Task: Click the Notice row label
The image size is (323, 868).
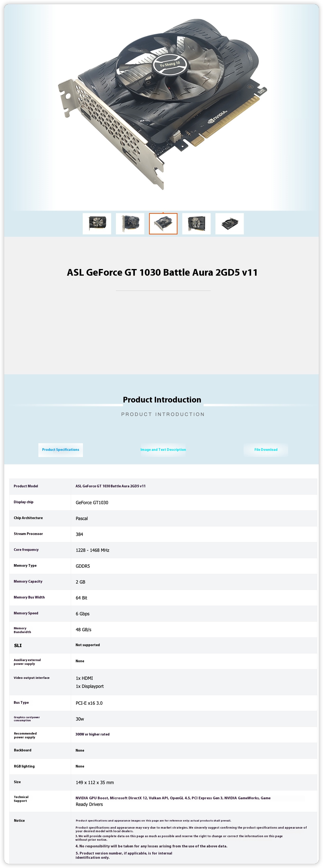Action: point(19,821)
